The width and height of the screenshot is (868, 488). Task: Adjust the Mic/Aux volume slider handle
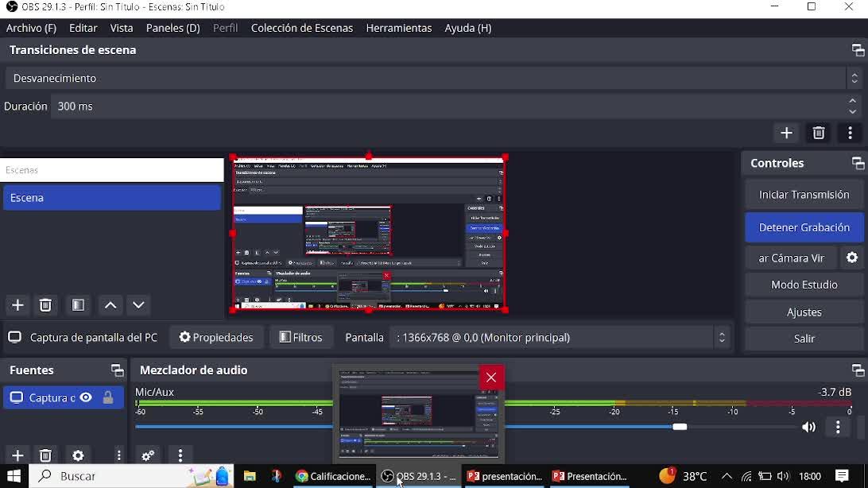pyautogui.click(x=680, y=427)
